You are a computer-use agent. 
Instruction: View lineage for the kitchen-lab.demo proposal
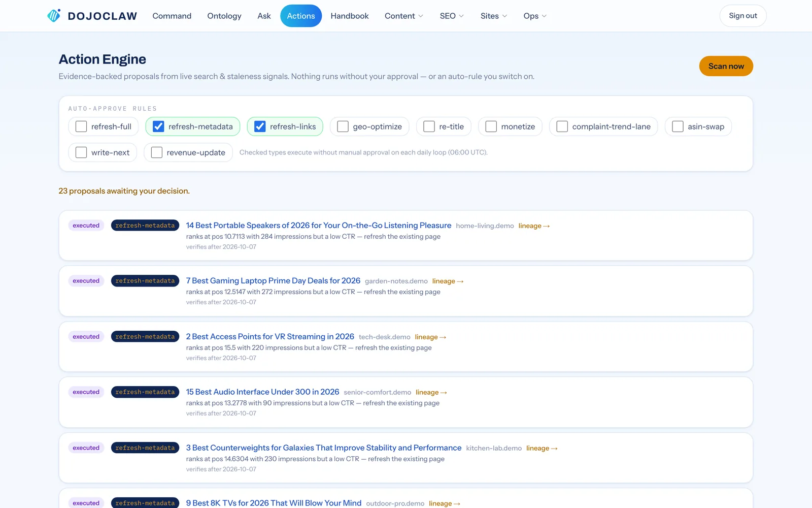coord(542,448)
